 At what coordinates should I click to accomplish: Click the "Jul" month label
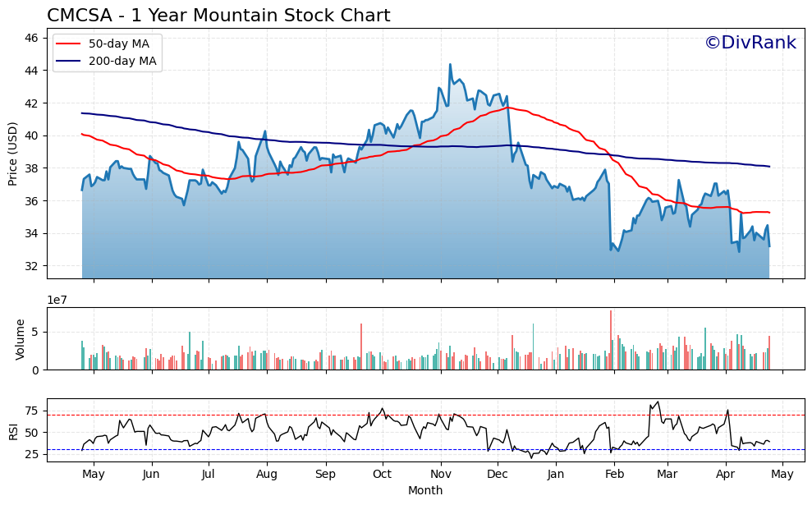click(209, 474)
